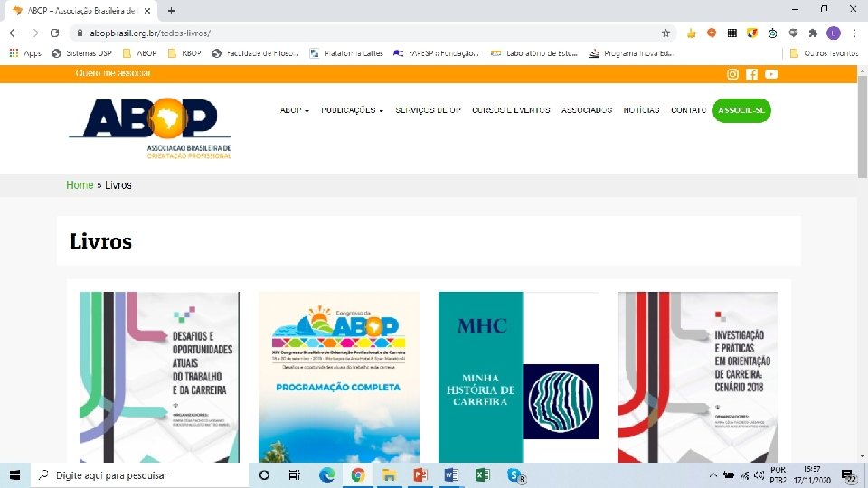Open the Outros favoritos folder

[x=824, y=53]
